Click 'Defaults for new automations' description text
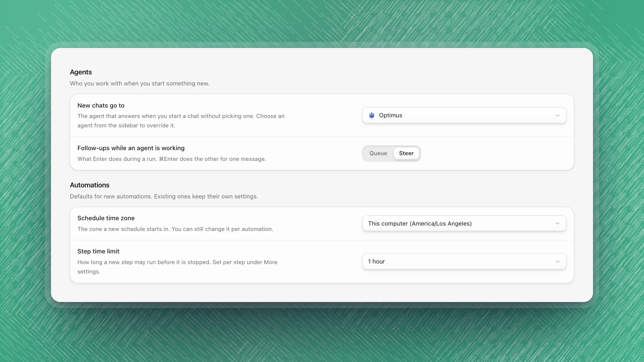 [164, 196]
